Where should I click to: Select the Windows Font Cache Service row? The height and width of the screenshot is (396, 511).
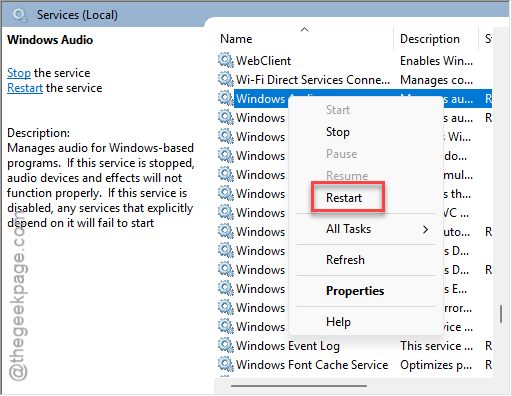pyautogui.click(x=354, y=365)
